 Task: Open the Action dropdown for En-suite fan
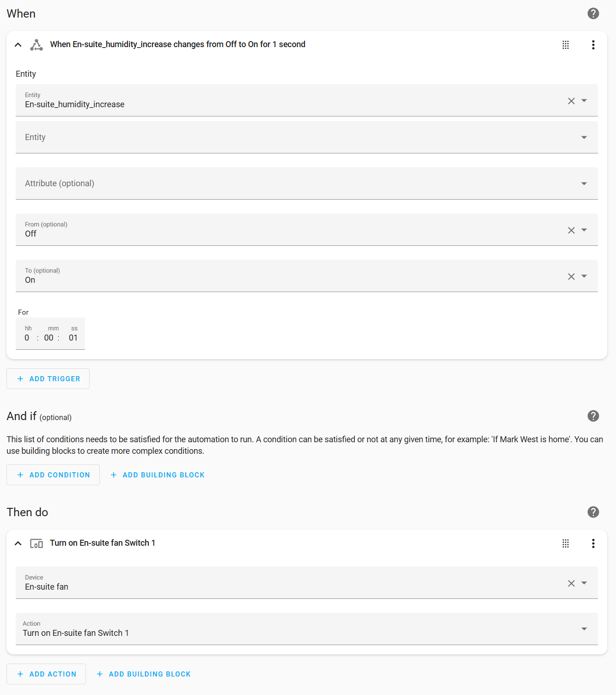coord(584,629)
